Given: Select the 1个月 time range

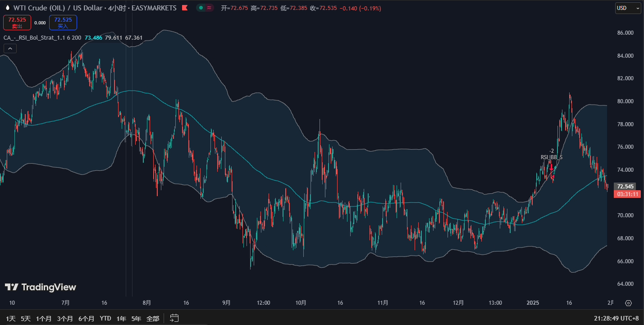Looking at the screenshot, I should [44, 319].
